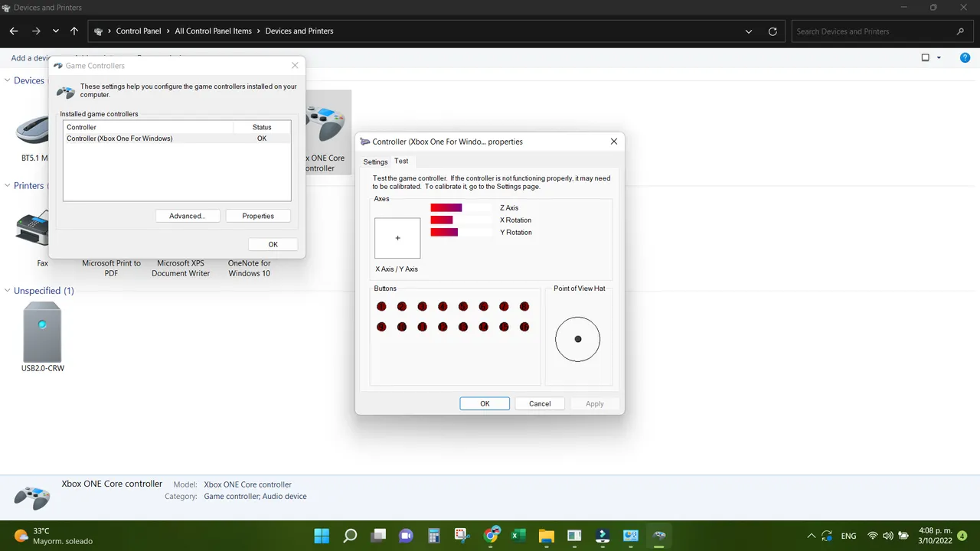Click OK in controller properties dialog
Viewport: 980px width, 551px height.
[x=485, y=403]
